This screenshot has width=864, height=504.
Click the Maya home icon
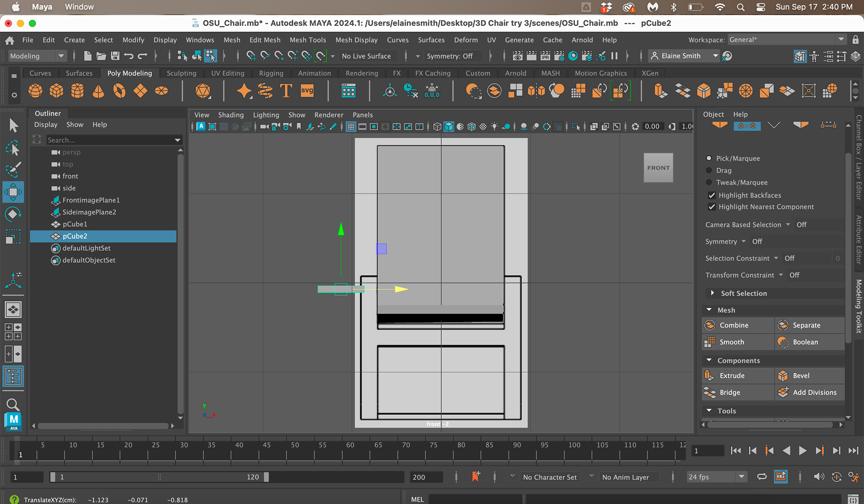pos(9,40)
